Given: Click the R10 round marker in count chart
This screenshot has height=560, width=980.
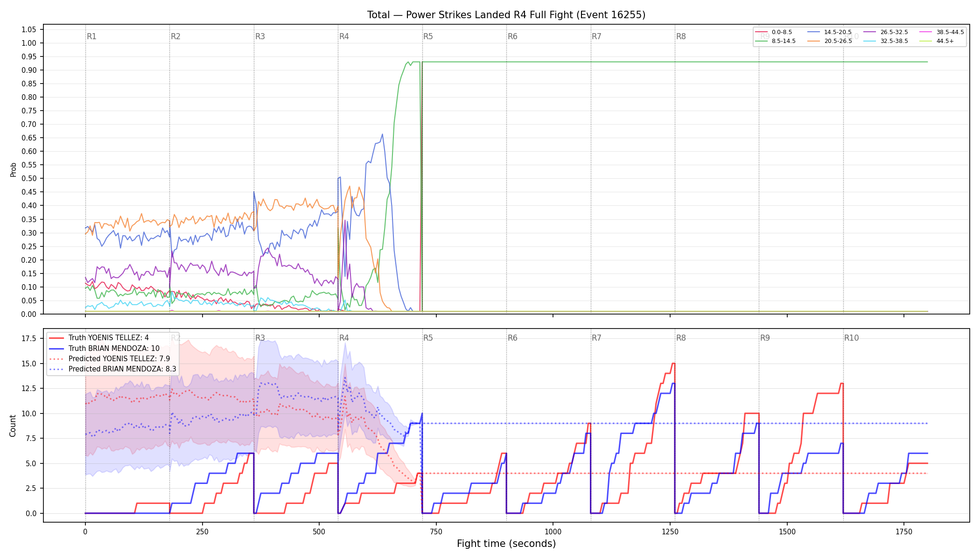Looking at the screenshot, I should click(851, 338).
